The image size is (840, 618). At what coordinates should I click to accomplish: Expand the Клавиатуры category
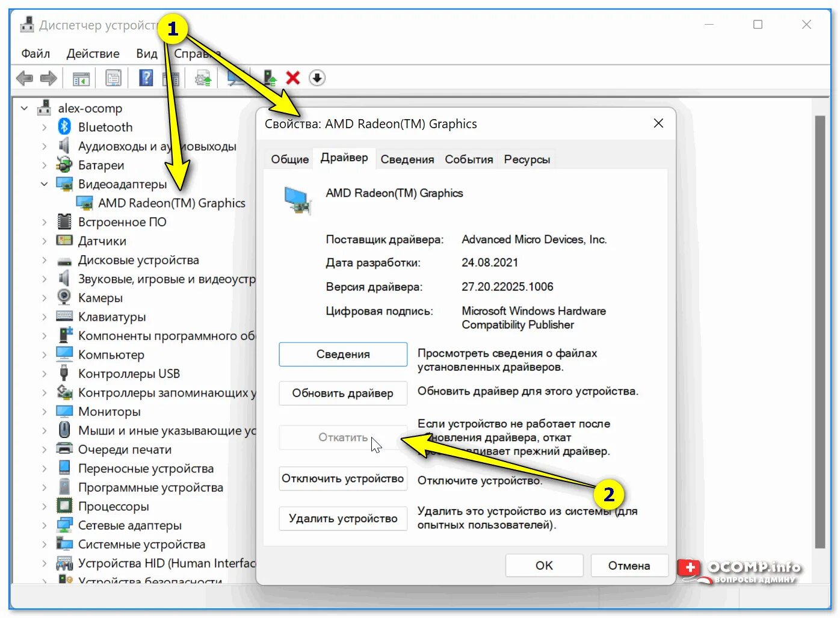pyautogui.click(x=44, y=317)
